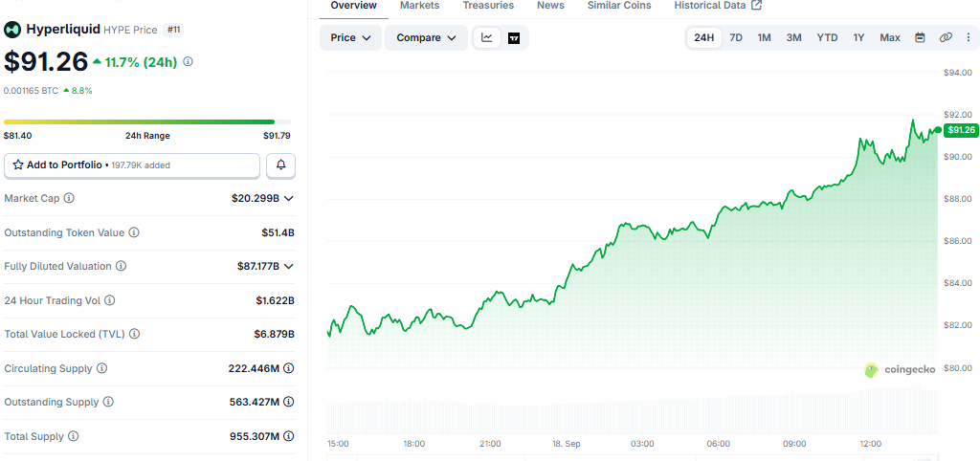The image size is (980, 461).
Task: Open the price alert bell icon
Action: coord(281,165)
